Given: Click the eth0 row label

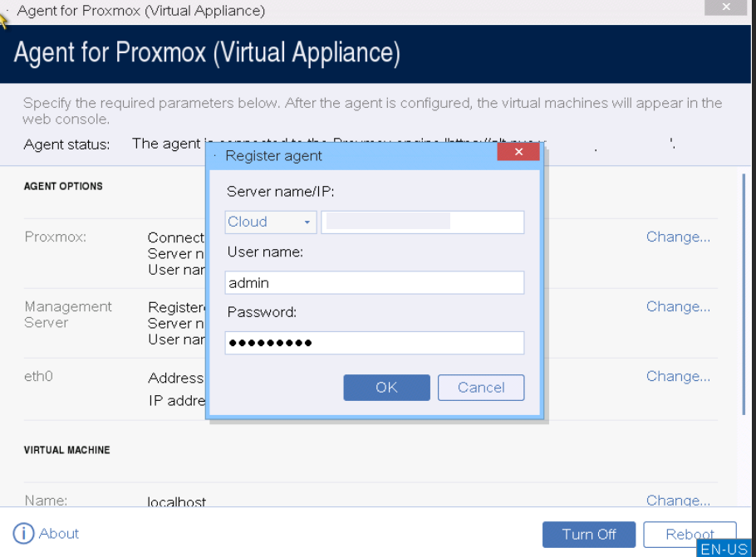Looking at the screenshot, I should pyautogui.click(x=38, y=376).
